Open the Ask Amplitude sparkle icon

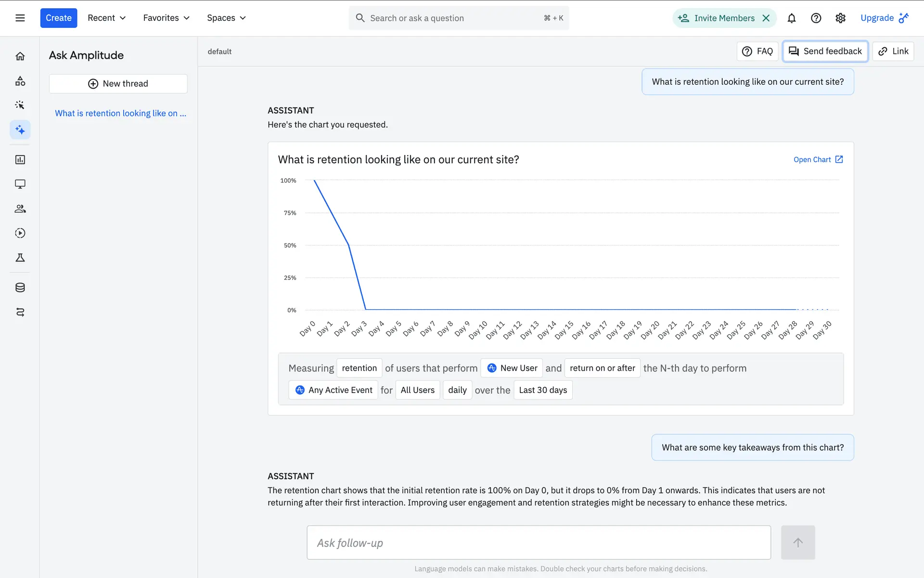tap(20, 130)
